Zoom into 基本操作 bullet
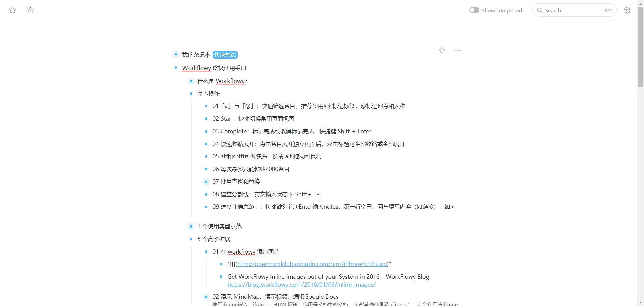 (x=191, y=94)
